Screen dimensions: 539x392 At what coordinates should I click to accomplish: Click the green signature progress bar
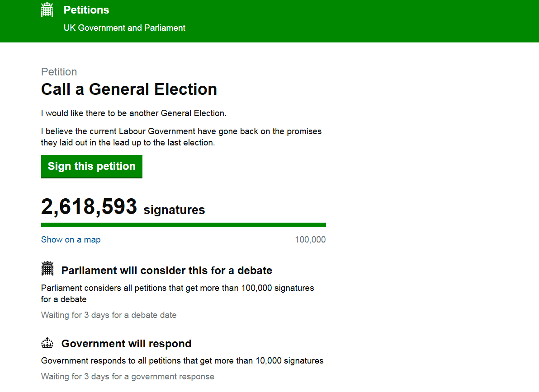pos(183,225)
